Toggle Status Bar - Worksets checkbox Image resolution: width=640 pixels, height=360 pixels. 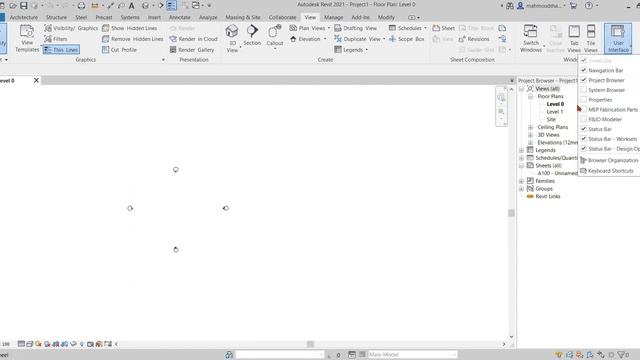click(x=584, y=139)
